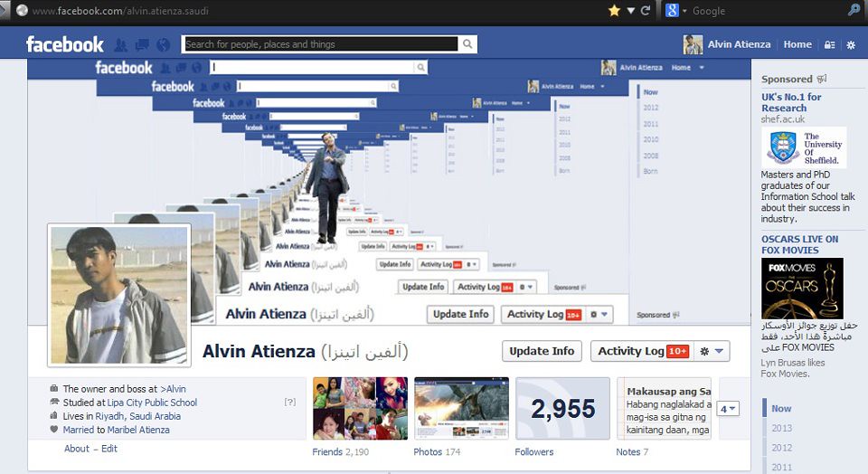
Task: Click the Notes 7 label
Action: point(632,452)
